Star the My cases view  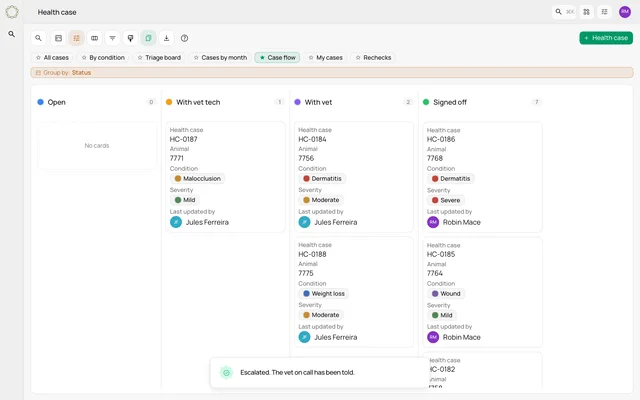click(x=311, y=58)
